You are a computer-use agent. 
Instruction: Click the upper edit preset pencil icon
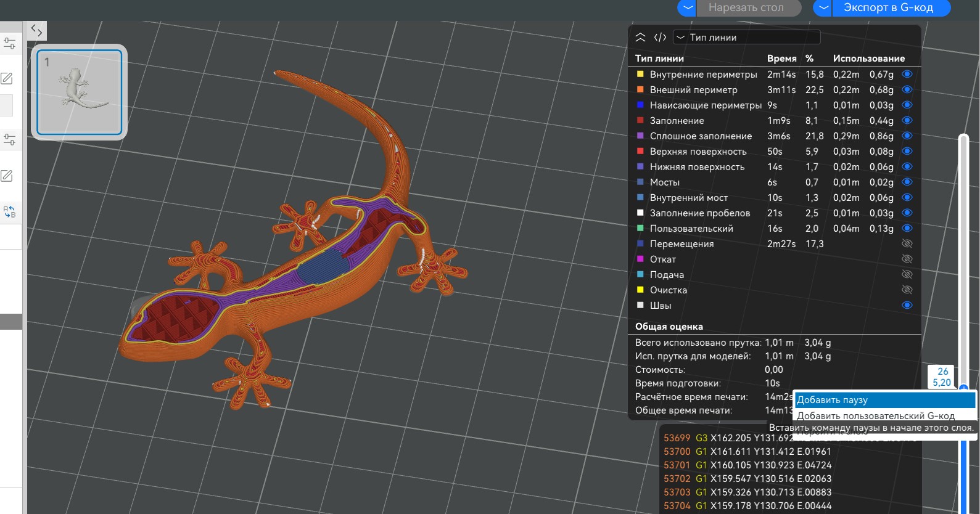click(7, 78)
